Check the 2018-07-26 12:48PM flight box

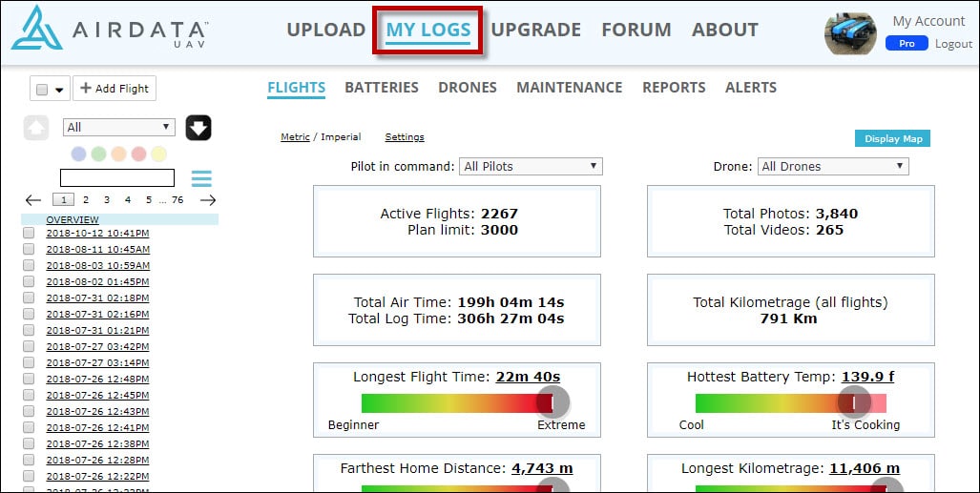point(29,379)
